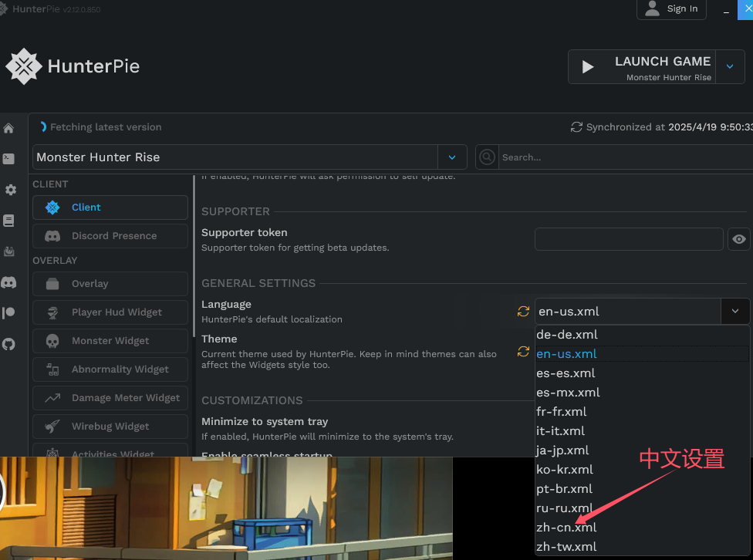Click the refresh icon beside Language dropdown
Viewport: 753px width, 560px height.
[x=523, y=311]
